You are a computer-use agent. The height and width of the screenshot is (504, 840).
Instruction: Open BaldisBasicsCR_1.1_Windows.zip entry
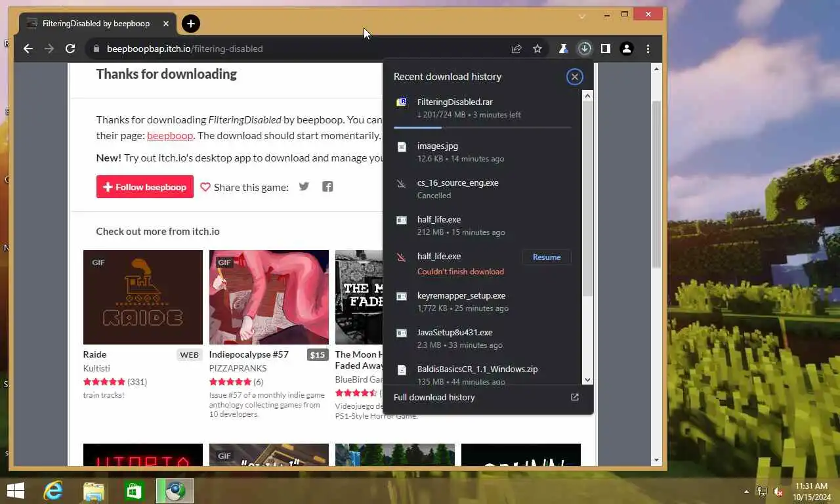click(482, 373)
